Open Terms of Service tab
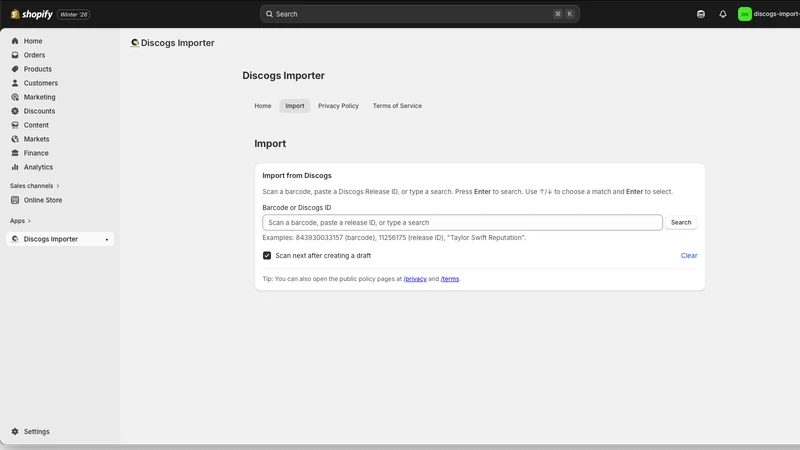Screen dimensions: 800x450 397,106
